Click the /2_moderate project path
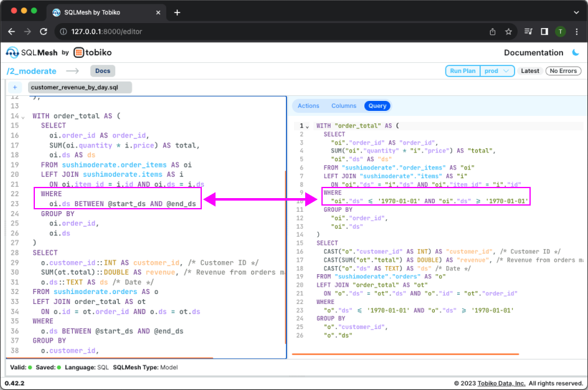Viewport: 588px width, 390px height. pyautogui.click(x=32, y=71)
